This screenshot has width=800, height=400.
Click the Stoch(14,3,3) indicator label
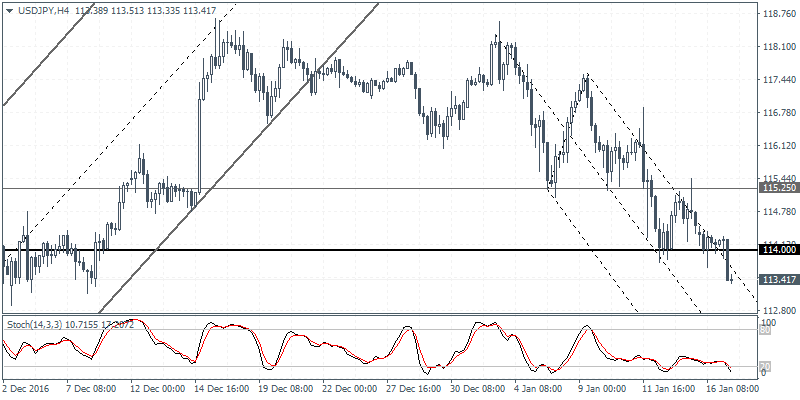pos(38,325)
